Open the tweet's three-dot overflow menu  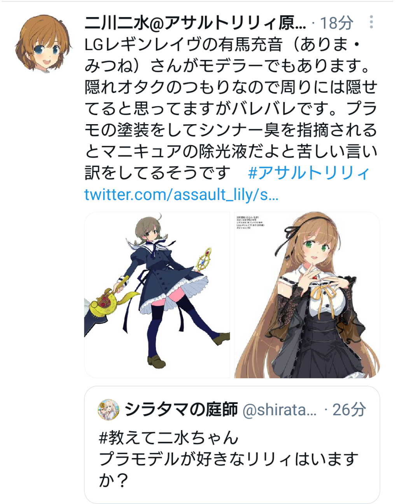coord(371,22)
